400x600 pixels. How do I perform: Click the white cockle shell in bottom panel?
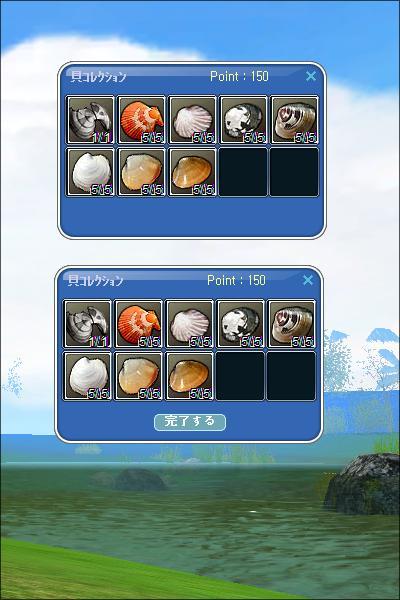88,376
